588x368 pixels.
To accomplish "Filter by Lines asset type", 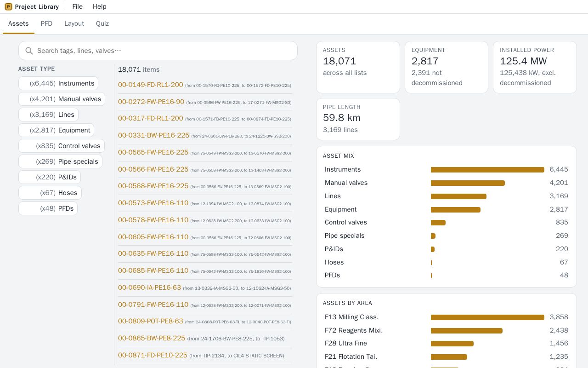I will 48,115.
